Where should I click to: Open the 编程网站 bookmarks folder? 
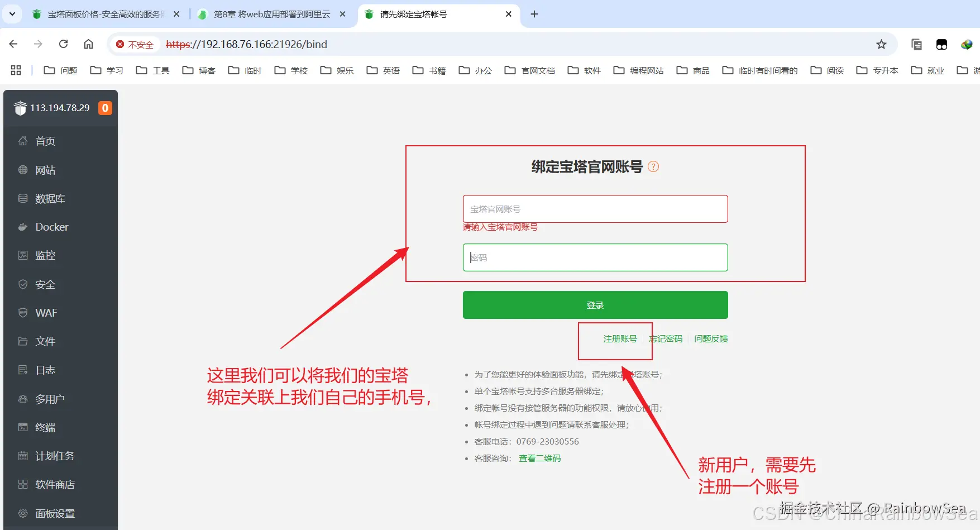pos(647,70)
